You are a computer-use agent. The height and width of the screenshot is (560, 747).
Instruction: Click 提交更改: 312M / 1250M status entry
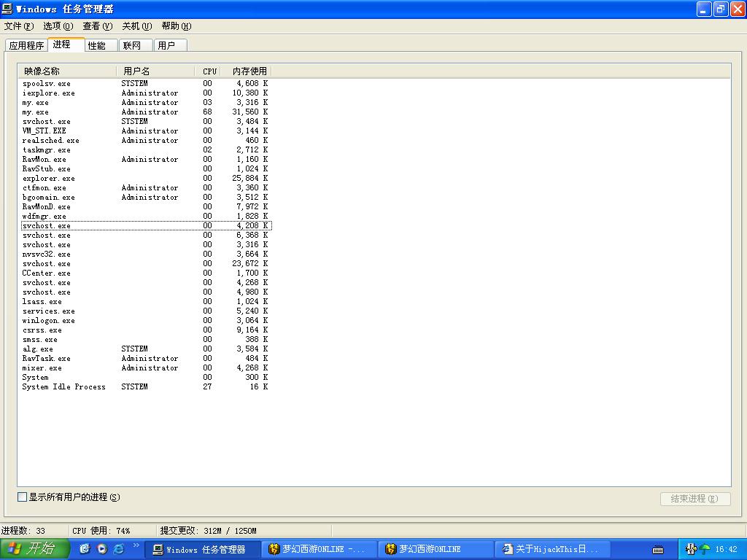(x=208, y=531)
